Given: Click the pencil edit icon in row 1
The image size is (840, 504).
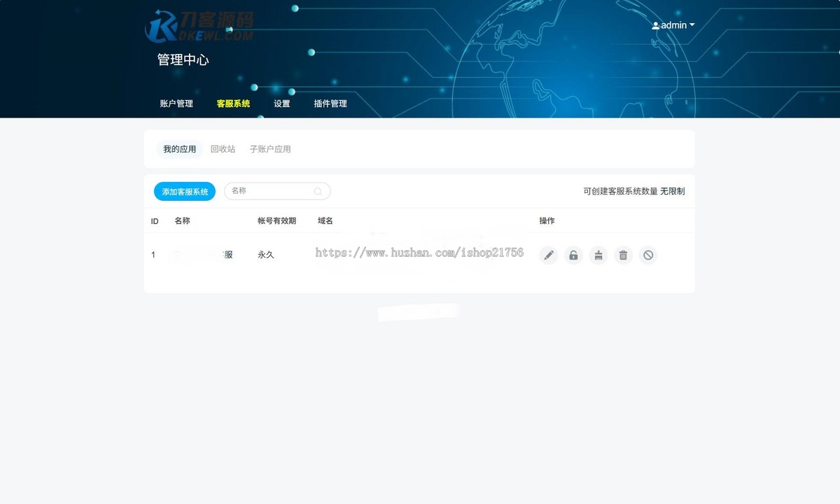Looking at the screenshot, I should point(549,255).
